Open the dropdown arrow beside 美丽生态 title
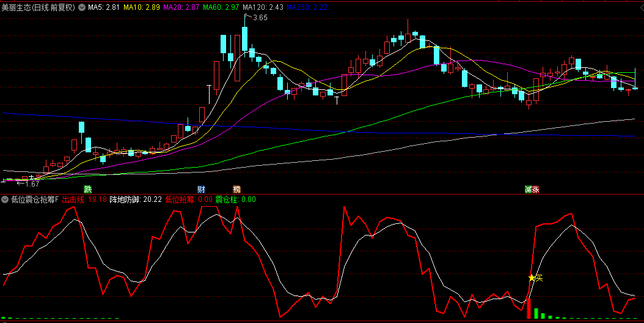 point(82,7)
